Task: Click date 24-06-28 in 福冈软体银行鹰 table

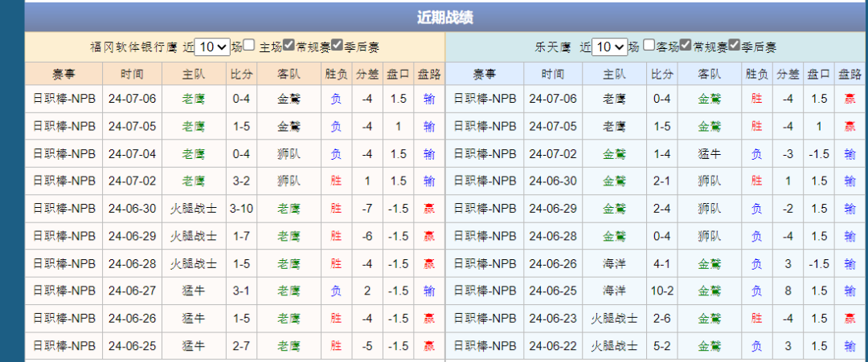Action: 133,263
